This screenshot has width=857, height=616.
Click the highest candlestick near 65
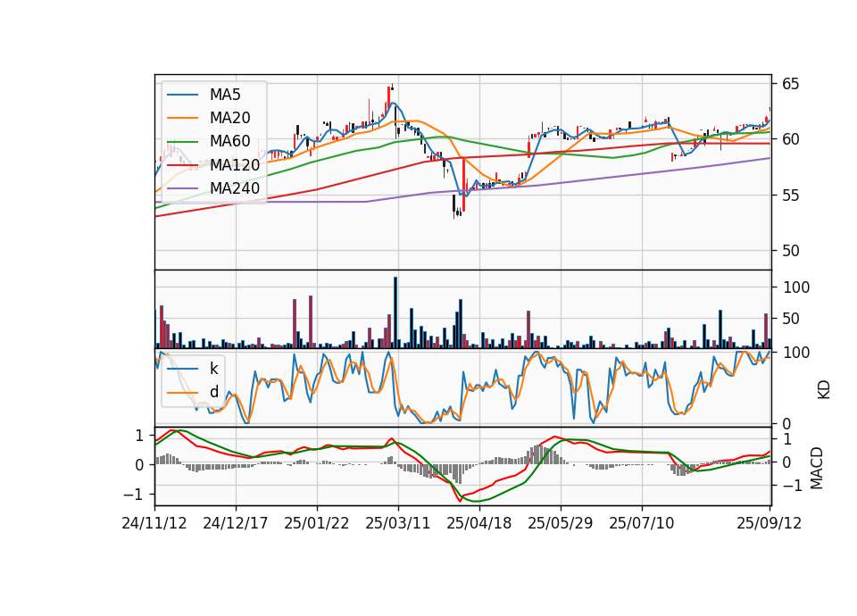(392, 87)
